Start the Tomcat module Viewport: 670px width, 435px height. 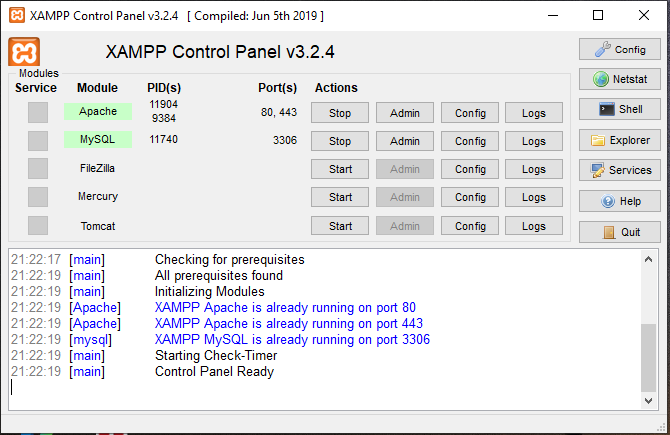point(340,226)
